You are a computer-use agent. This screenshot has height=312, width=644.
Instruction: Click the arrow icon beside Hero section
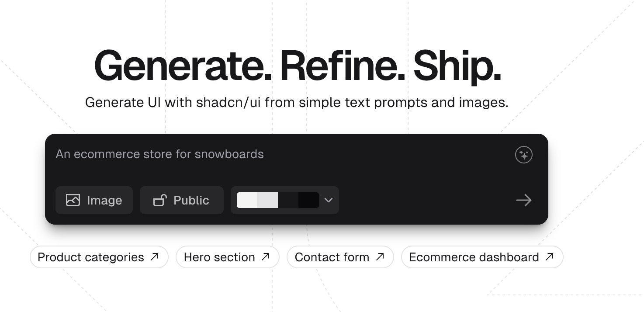266,257
